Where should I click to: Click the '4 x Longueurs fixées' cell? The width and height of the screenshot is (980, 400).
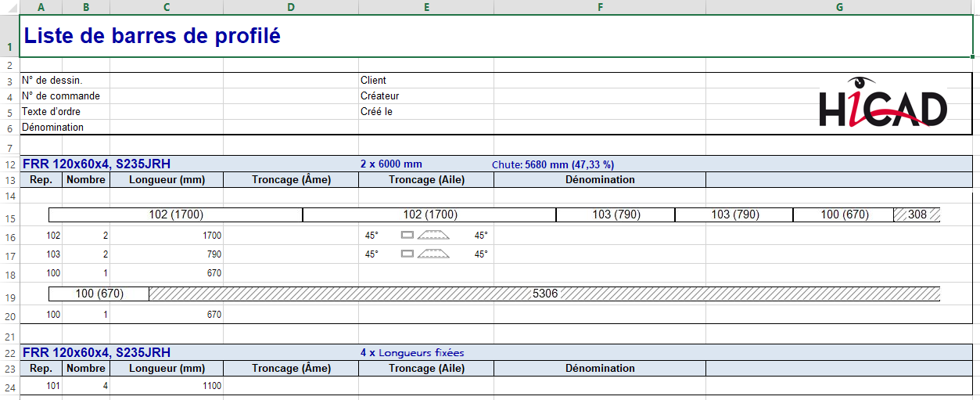click(412, 353)
